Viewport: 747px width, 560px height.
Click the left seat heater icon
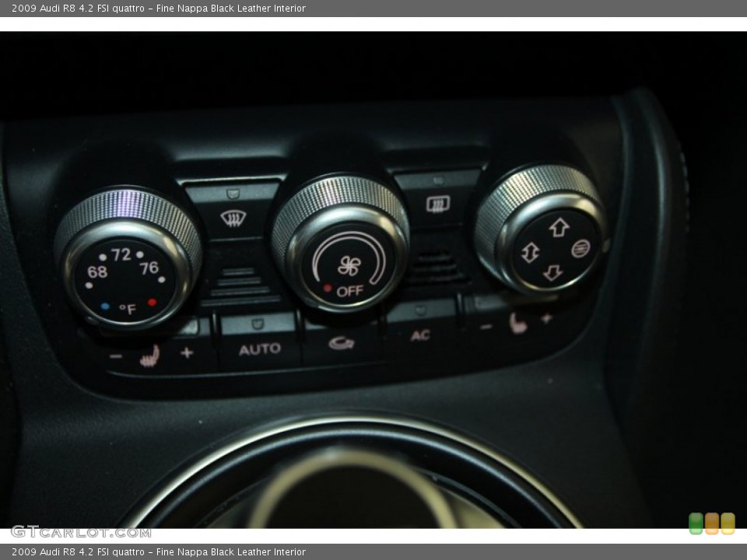[x=149, y=356]
